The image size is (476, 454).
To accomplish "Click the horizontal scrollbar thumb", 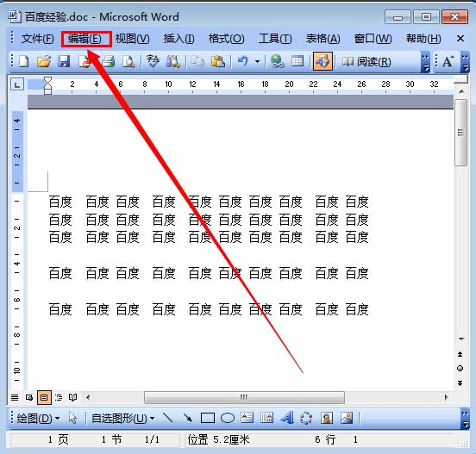I will [244, 397].
